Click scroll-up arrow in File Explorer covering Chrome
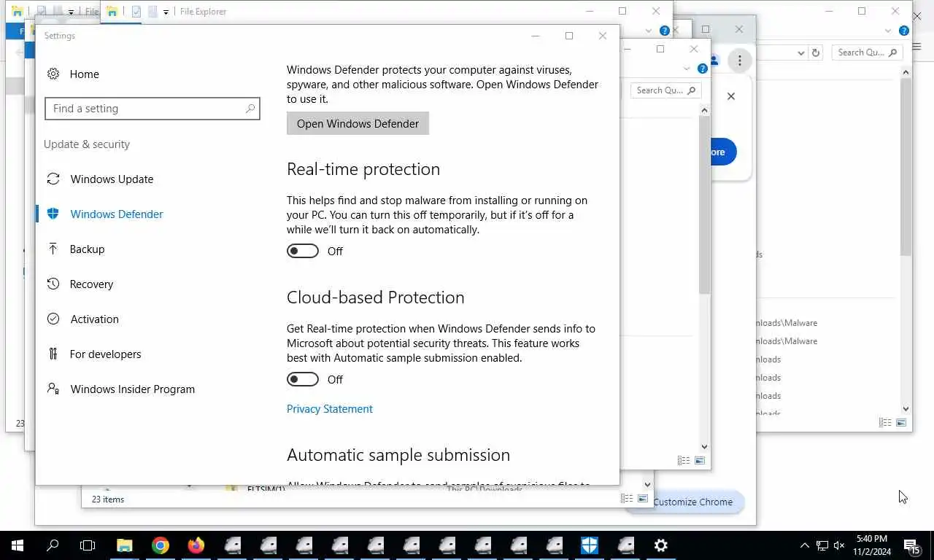934x560 pixels. pyautogui.click(x=704, y=110)
